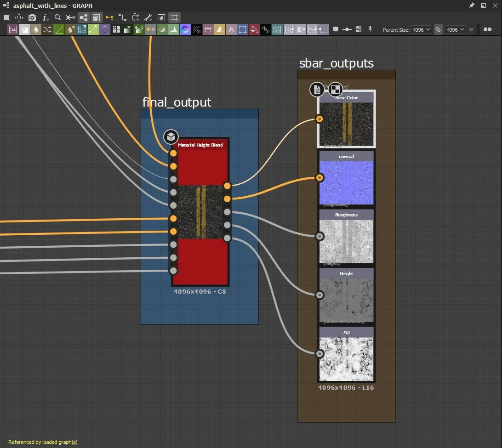Click the final_output frame title
Screen dimensions: 502x448
177,102
